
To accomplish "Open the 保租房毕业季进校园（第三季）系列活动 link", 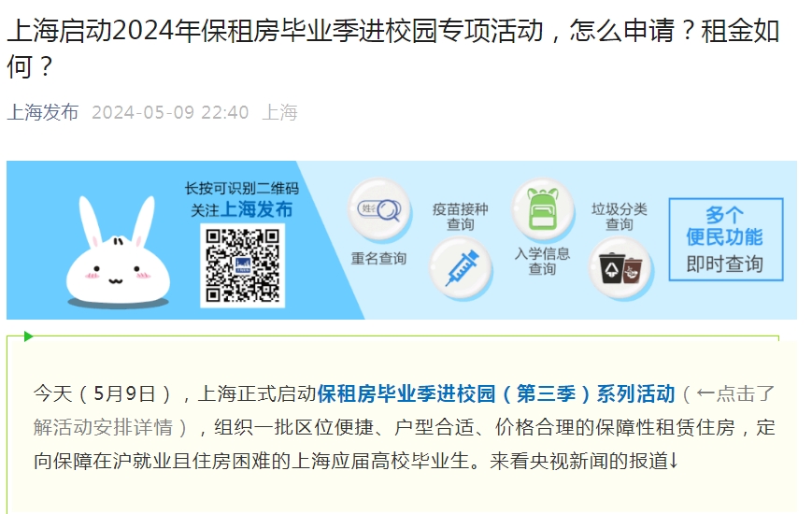I will pos(496,393).
